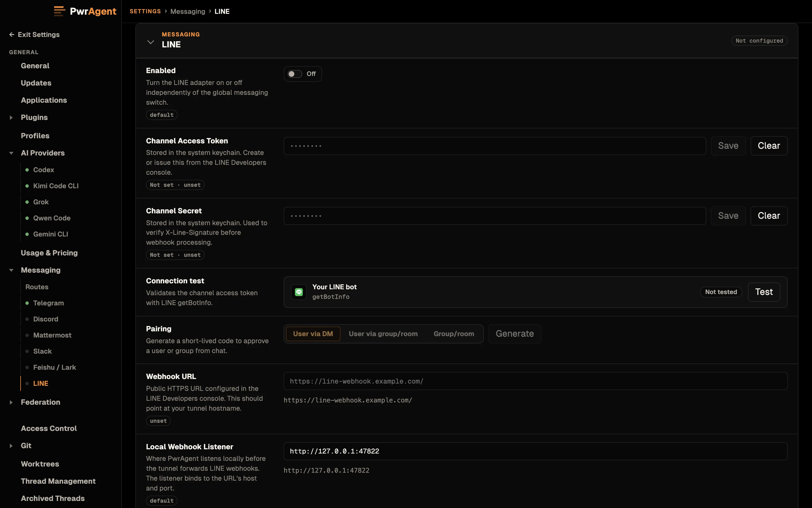This screenshot has height=508, width=812.
Task: Click the Local Webhook Listener input field
Action: tap(535, 451)
